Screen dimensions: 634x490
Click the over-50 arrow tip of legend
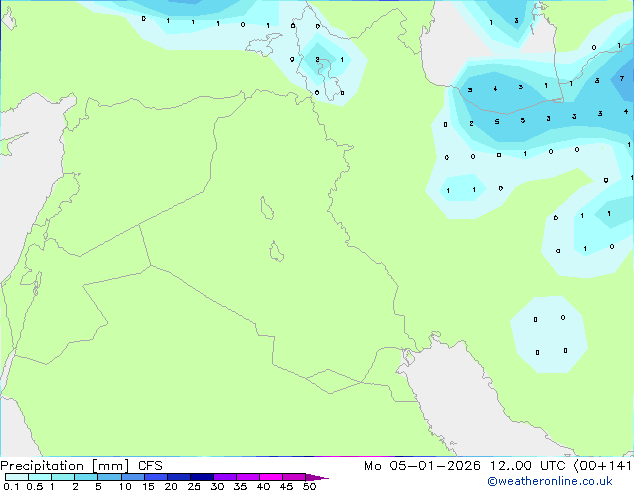click(317, 477)
